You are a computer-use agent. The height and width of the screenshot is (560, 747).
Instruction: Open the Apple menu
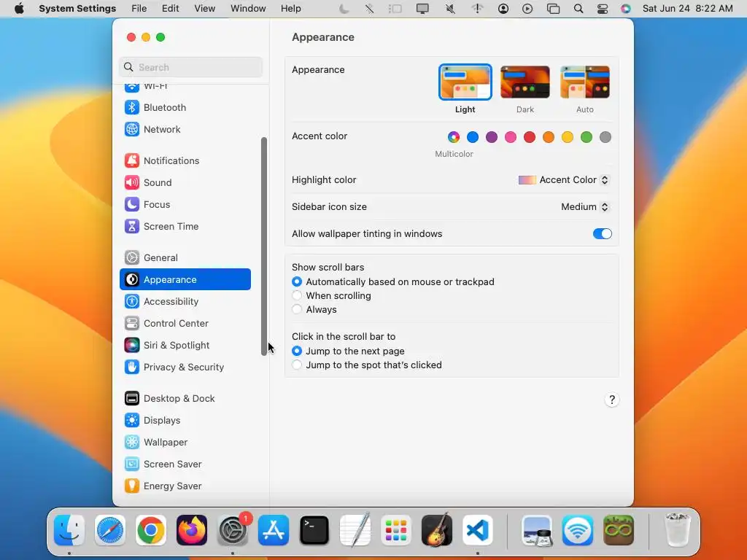(x=19, y=9)
